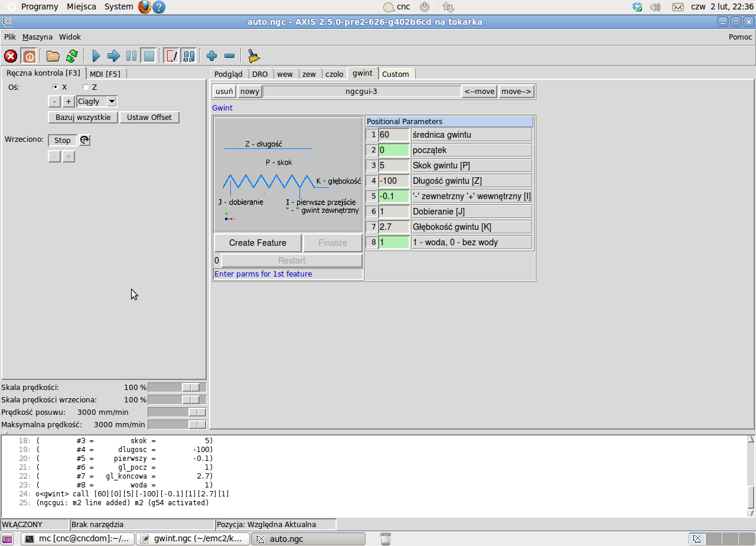Viewport: 756px width, 546px height.
Task: Switch to the wew tab
Action: click(285, 74)
